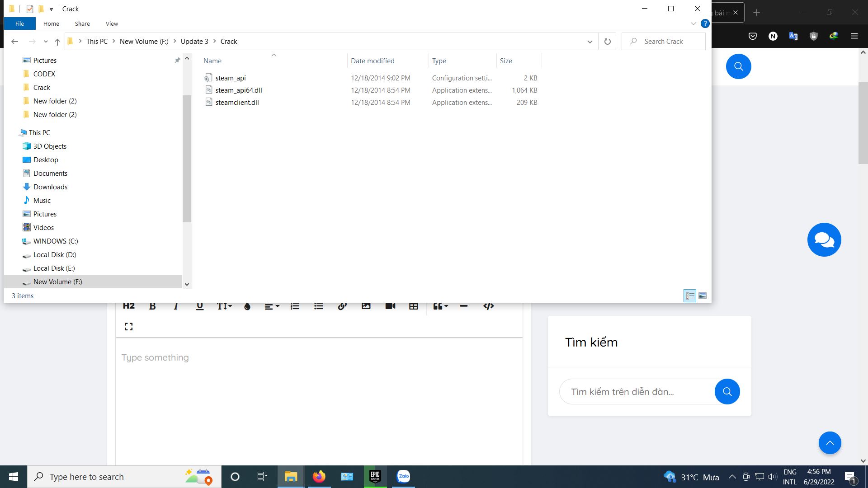Viewport: 868px width, 488px height.
Task: Click the forum search magnifier button
Action: pos(727,391)
